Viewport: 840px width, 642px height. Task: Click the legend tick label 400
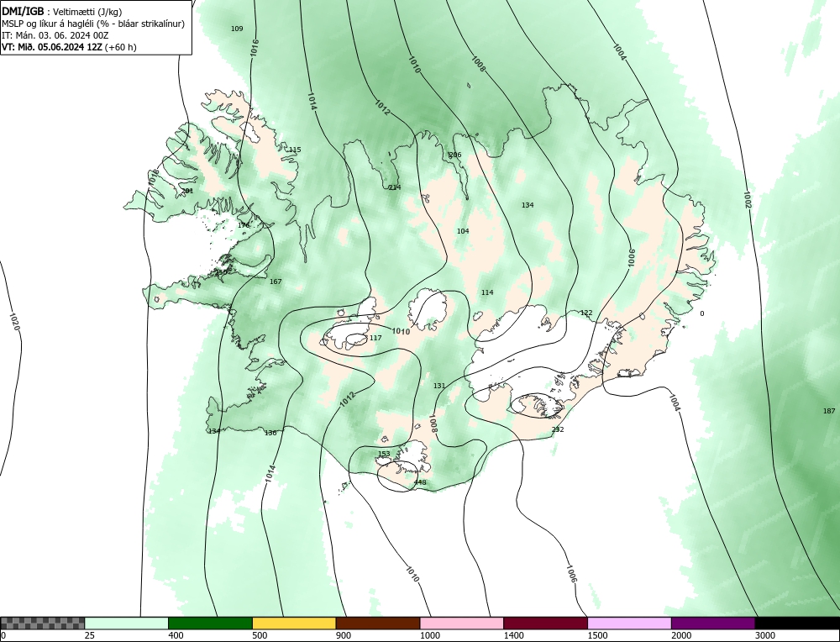click(176, 635)
